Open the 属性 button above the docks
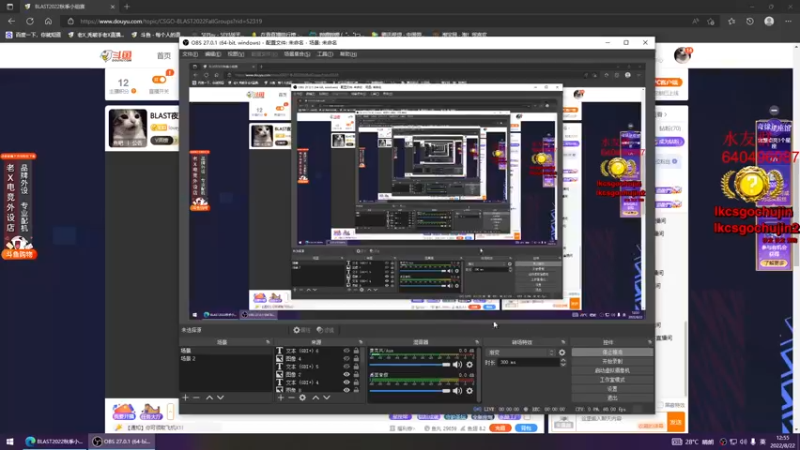800x450 pixels. [302, 330]
